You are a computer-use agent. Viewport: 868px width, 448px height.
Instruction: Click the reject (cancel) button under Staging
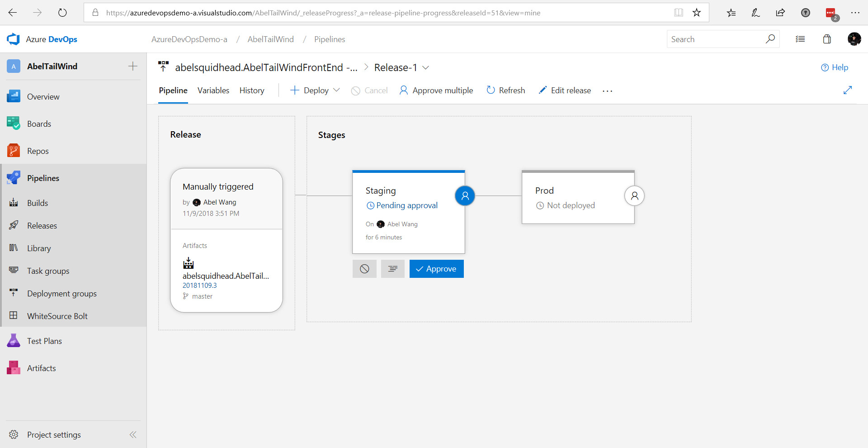coord(364,269)
